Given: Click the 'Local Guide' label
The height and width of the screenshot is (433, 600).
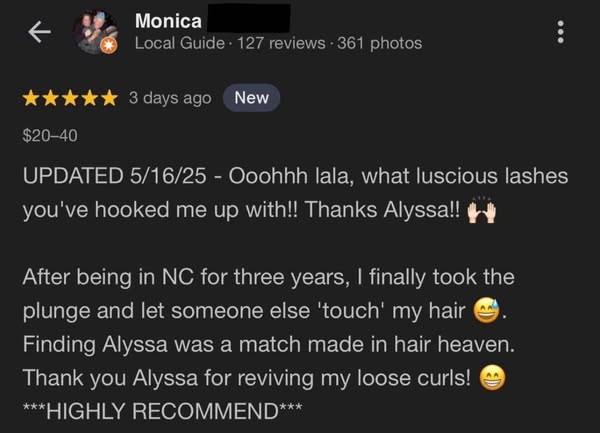Looking at the screenshot, I should [180, 43].
